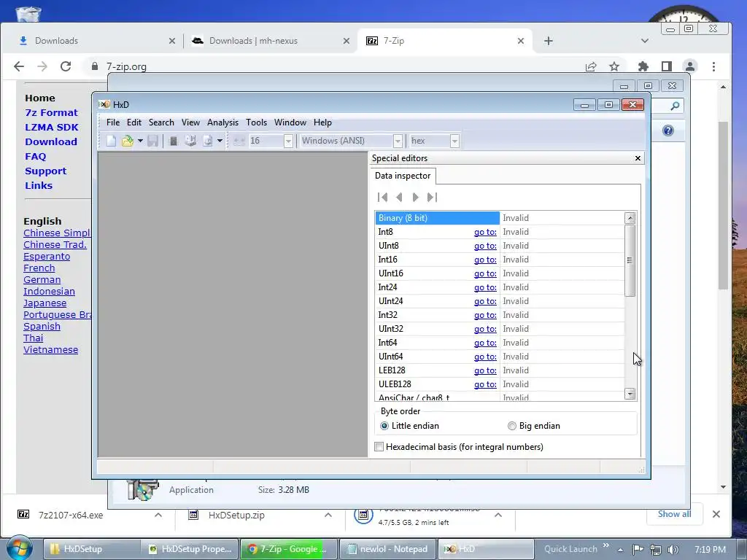Open LZMA SDK link on 7-zip page
The height and width of the screenshot is (560, 747).
pyautogui.click(x=52, y=127)
